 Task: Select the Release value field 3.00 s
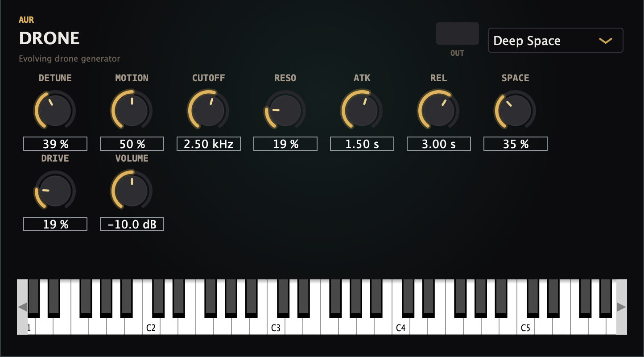pos(439,144)
